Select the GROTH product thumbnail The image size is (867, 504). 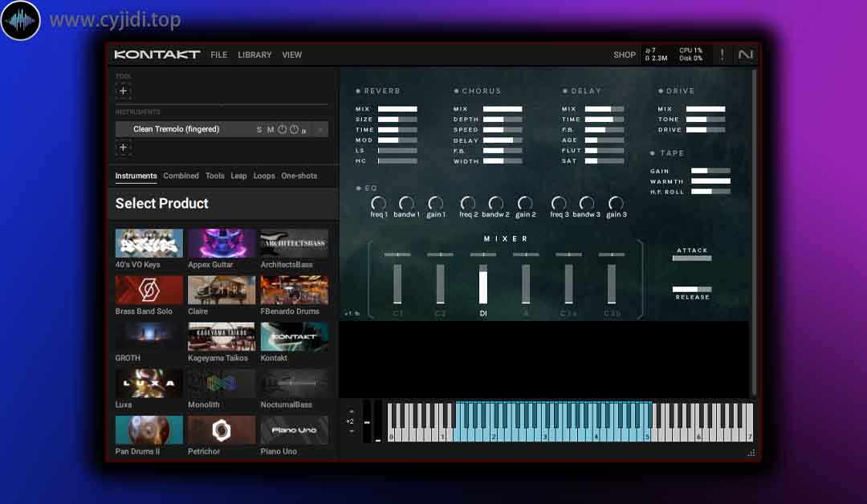149,336
